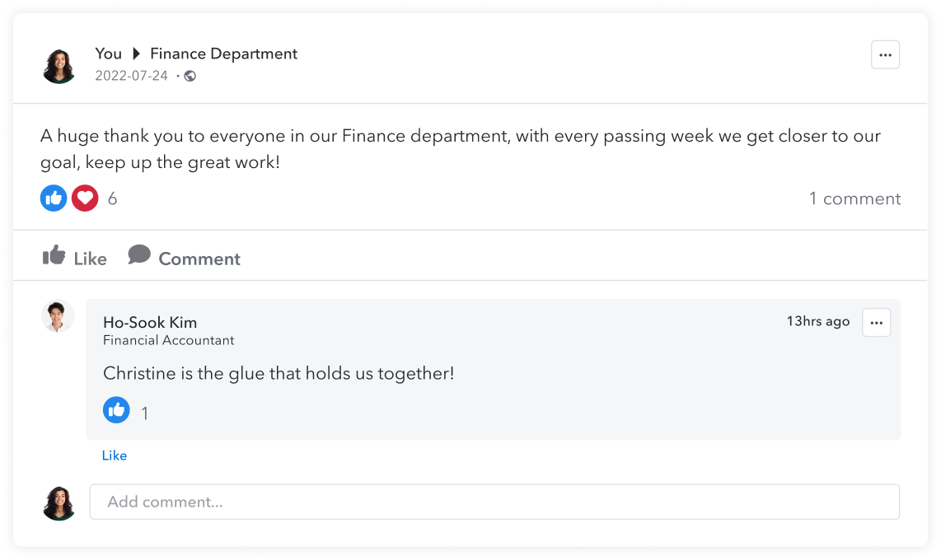Click the blue thumbs-up reaction on the post
The image size is (941, 560).
(x=54, y=198)
